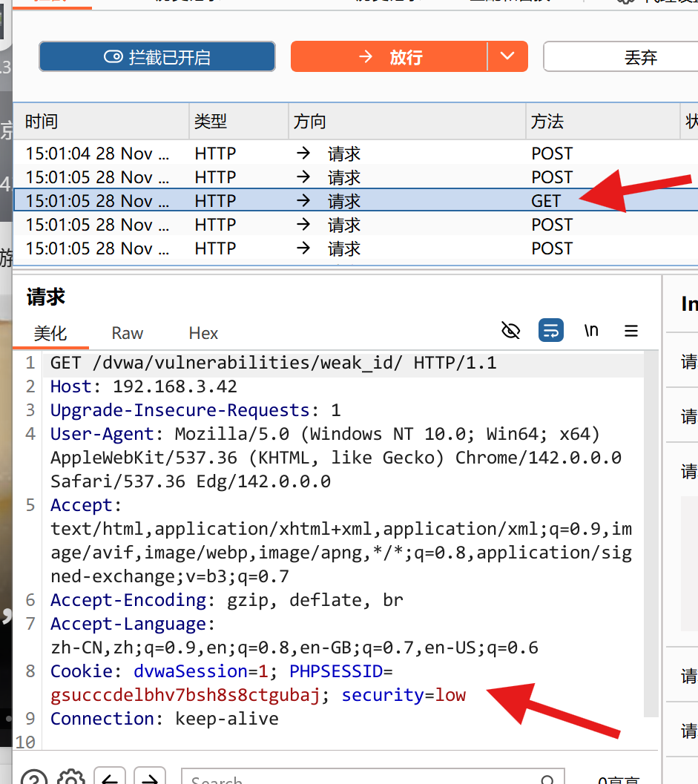Switch to the Raw request tab
This screenshot has width=698, height=784.
[126, 333]
